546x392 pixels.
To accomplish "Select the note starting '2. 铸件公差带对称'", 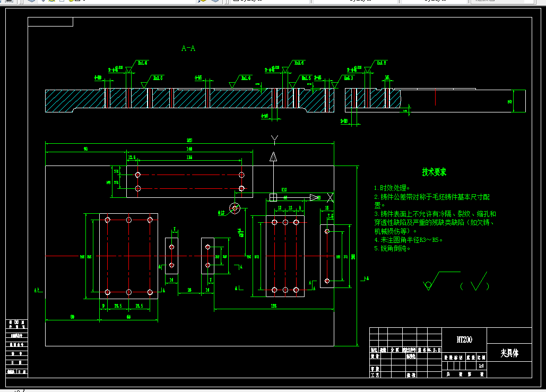I will tap(432, 201).
